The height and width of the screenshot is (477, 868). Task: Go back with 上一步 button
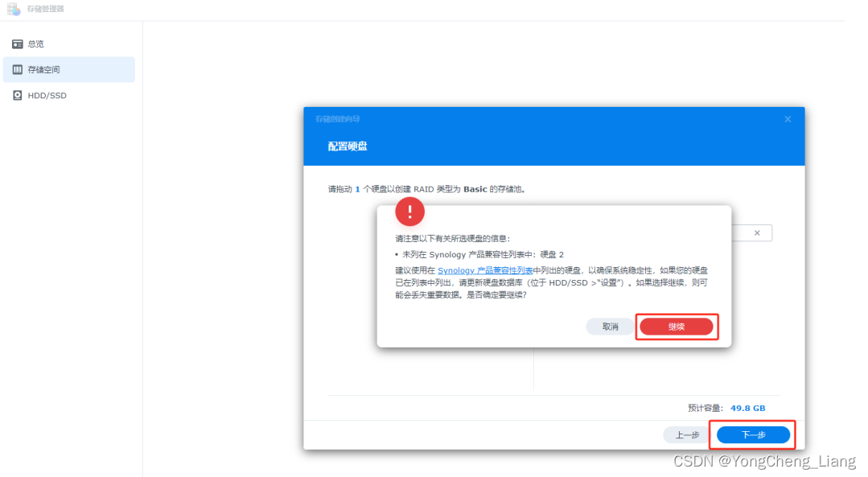688,435
